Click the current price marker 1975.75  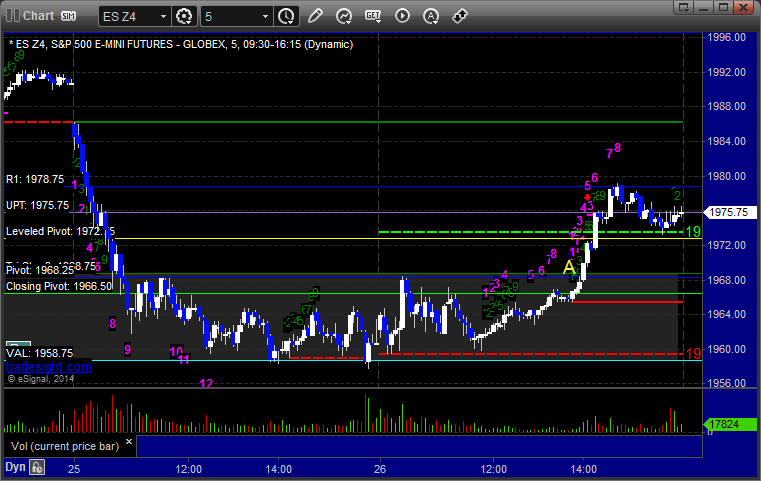[x=729, y=212]
